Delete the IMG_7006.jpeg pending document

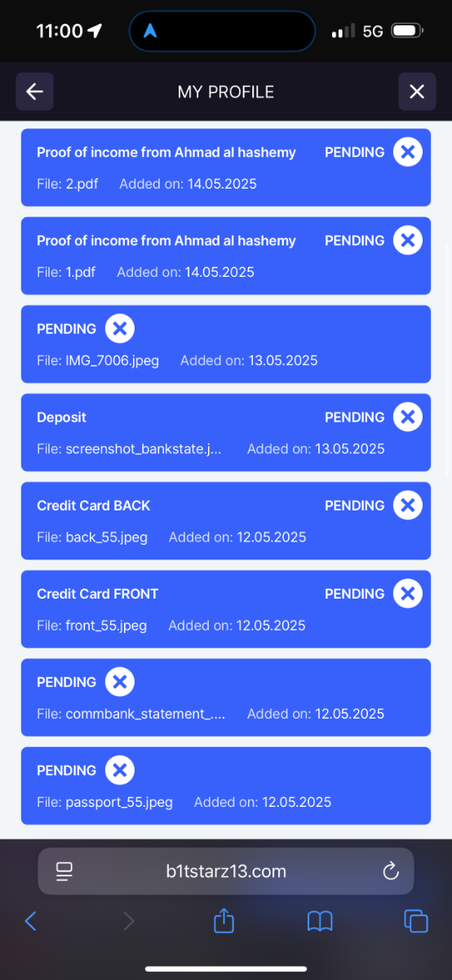click(x=120, y=328)
